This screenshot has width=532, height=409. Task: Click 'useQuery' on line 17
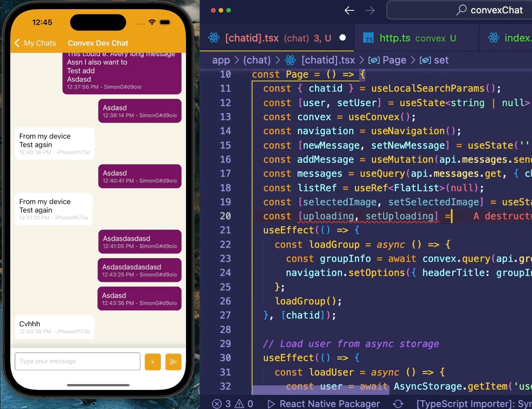(382, 174)
